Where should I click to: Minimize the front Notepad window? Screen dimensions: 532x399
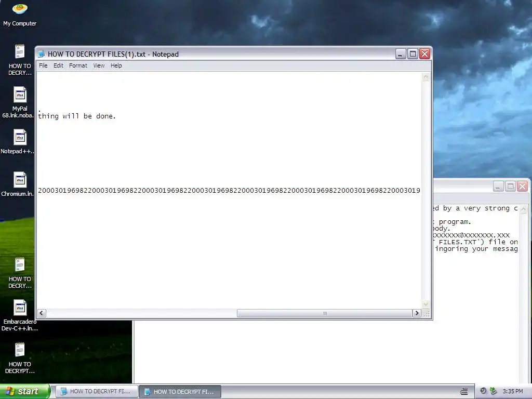coord(401,54)
